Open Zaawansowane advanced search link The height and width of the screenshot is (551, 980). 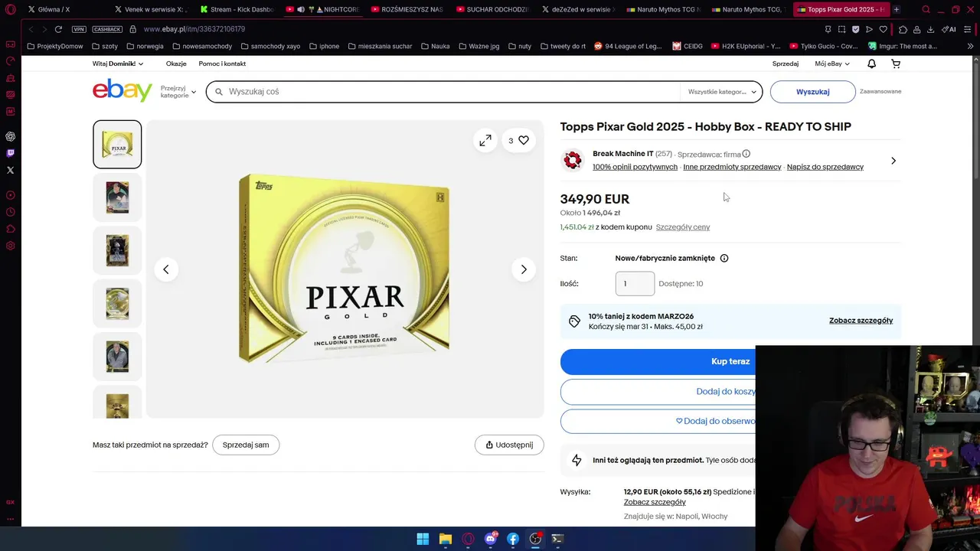point(880,91)
